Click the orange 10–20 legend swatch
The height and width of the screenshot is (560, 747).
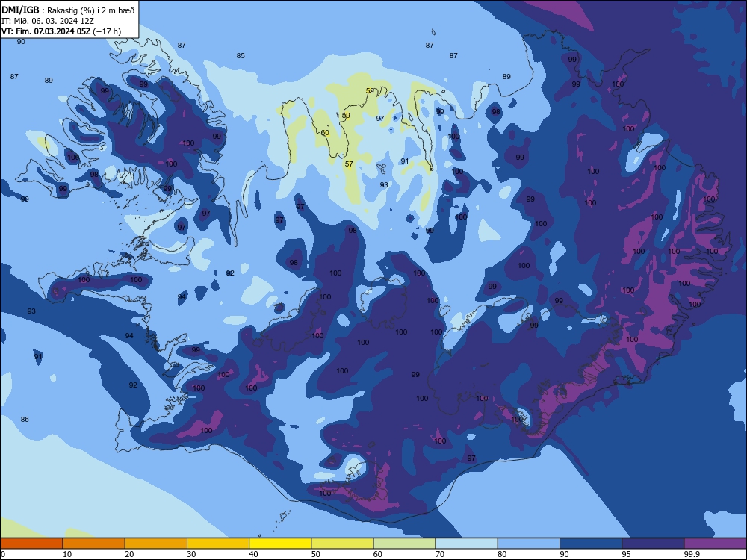(x=94, y=544)
